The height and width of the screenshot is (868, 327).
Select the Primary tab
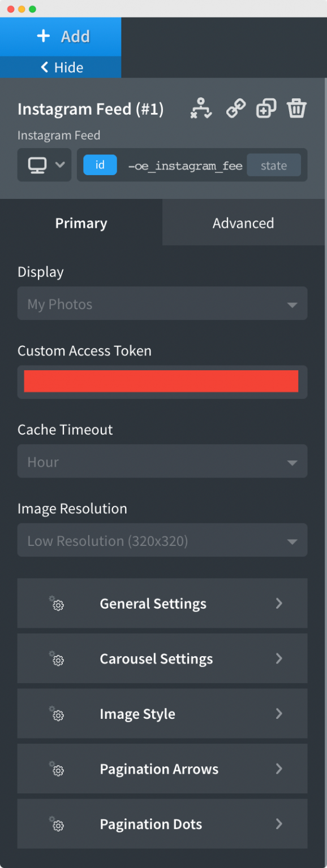point(81,223)
